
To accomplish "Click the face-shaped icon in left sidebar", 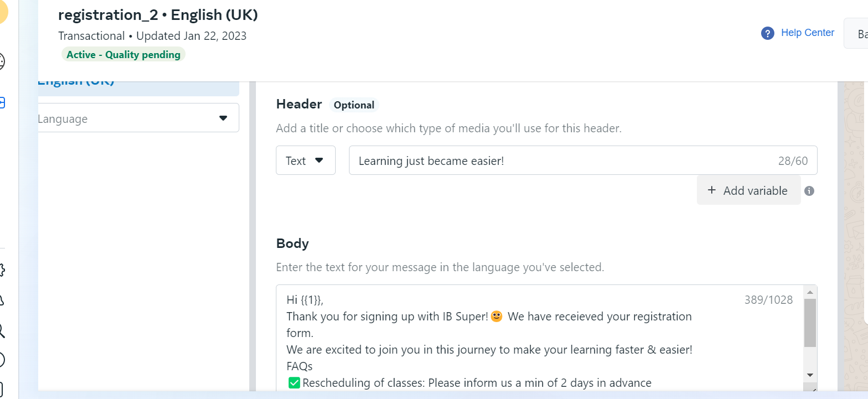I will coord(2,61).
